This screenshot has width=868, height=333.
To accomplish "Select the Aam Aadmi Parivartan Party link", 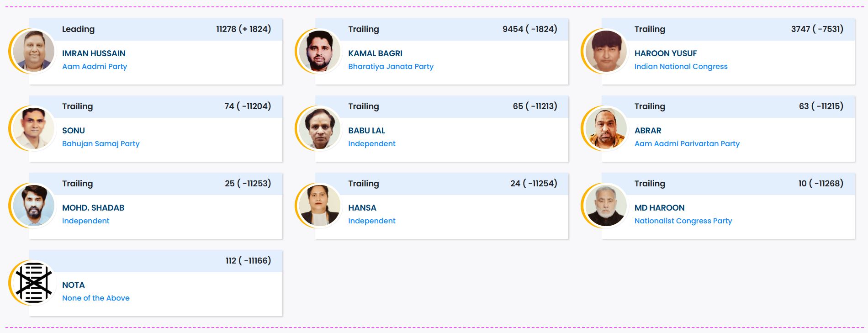I will coord(687,143).
